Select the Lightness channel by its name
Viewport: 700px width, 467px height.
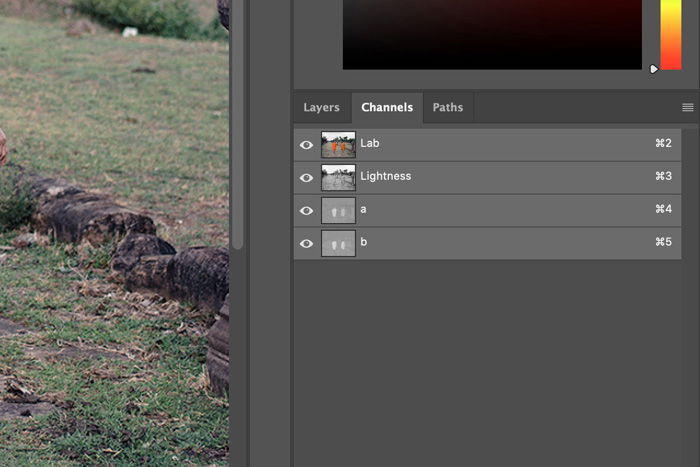tap(386, 176)
